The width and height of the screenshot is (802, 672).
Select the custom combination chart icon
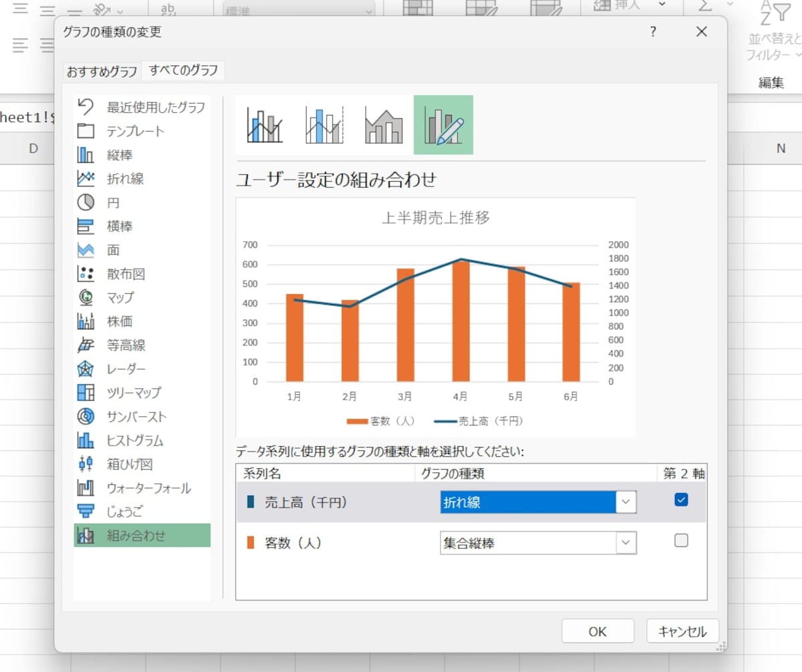tap(443, 125)
